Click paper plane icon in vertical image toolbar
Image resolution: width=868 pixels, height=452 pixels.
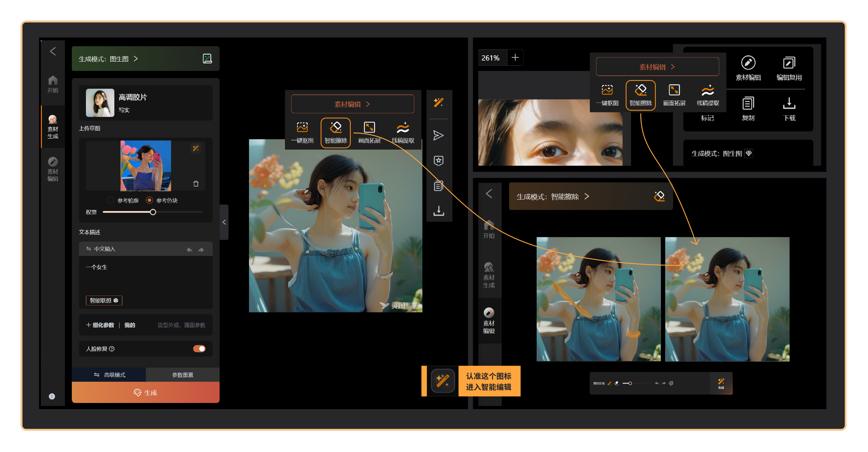(438, 135)
